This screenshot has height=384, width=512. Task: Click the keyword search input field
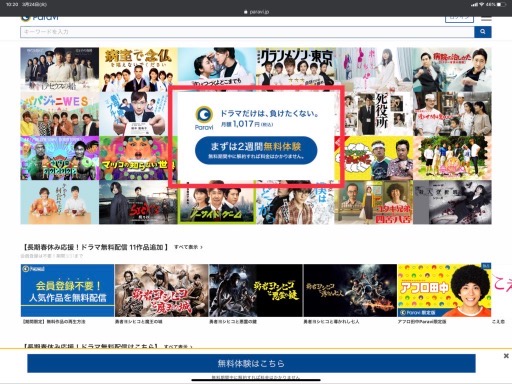point(247,32)
